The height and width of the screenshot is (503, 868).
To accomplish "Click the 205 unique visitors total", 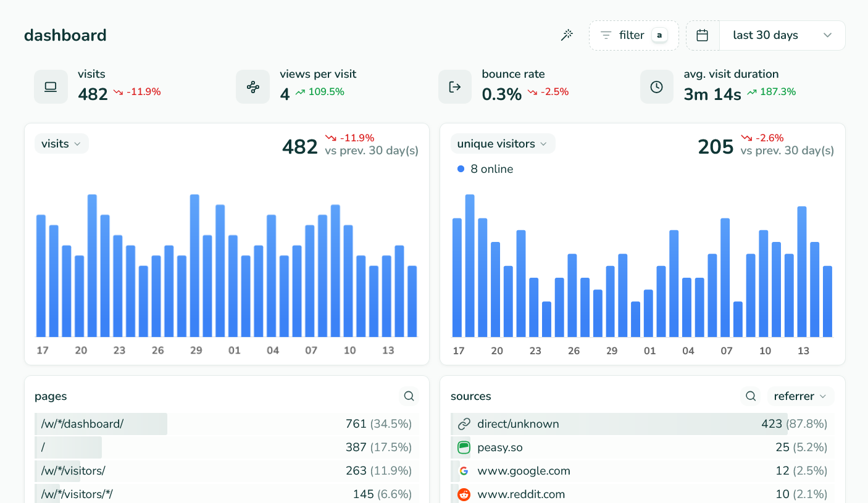I will (716, 147).
